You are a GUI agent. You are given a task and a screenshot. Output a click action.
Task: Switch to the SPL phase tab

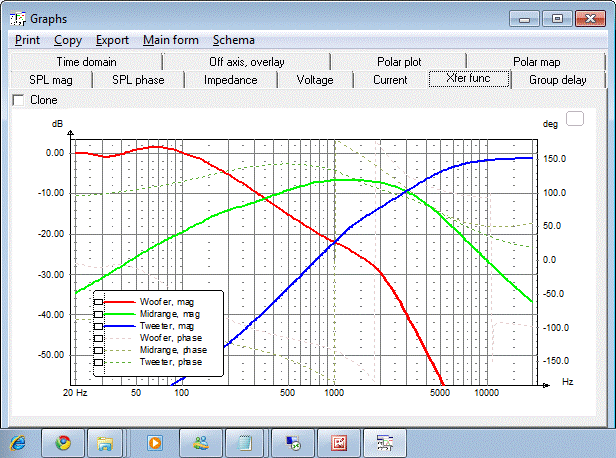pos(138,80)
